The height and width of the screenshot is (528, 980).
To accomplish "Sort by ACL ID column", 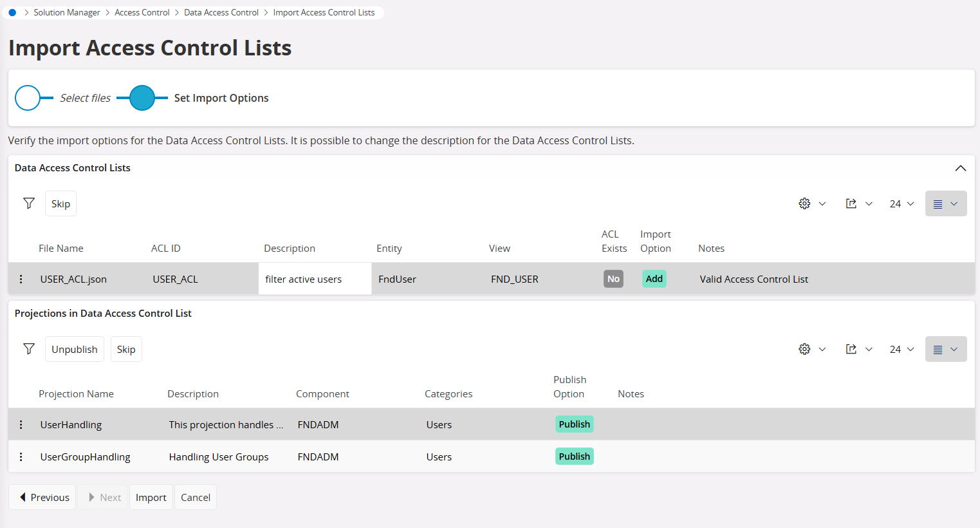I will coord(166,249).
